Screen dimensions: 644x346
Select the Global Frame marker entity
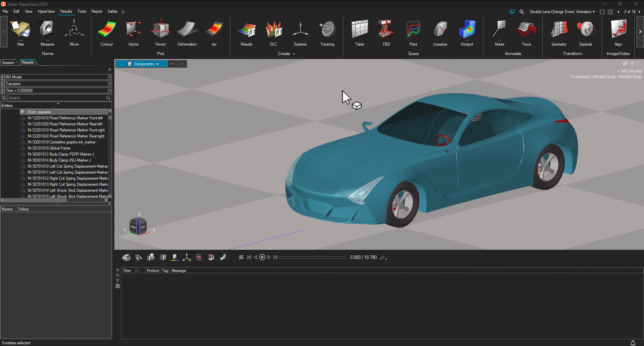click(x=49, y=148)
